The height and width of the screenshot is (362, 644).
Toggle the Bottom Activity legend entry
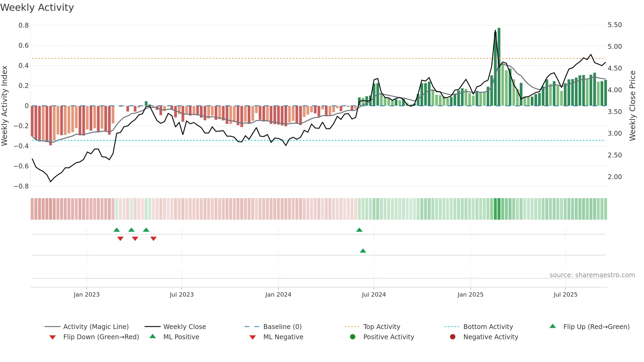479,327
